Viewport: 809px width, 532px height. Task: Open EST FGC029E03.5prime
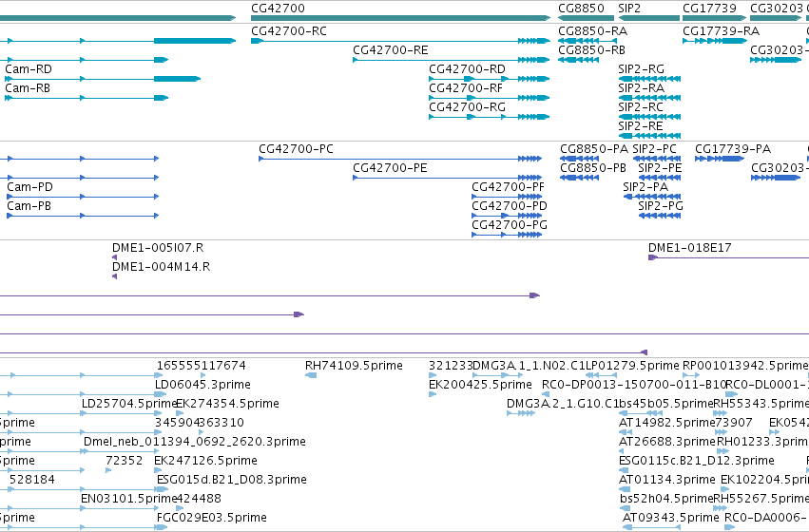click(x=212, y=518)
